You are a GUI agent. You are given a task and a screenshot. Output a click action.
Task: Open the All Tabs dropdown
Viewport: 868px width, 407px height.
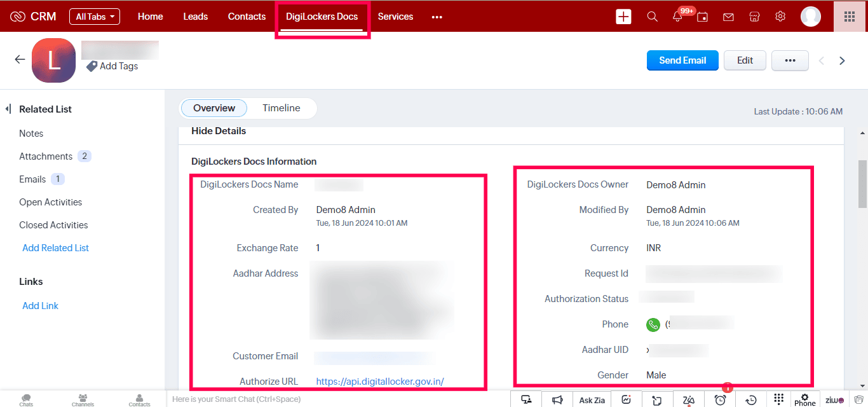point(95,17)
